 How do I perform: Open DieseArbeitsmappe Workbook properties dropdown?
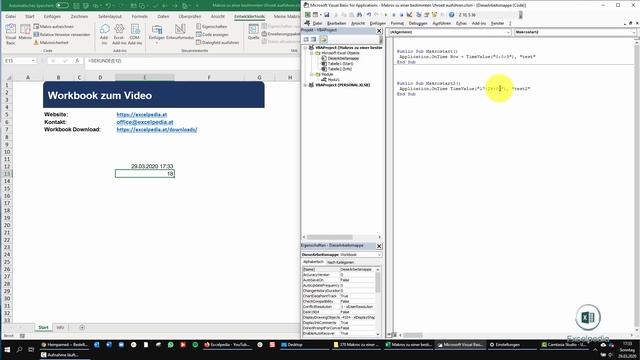coord(379,255)
